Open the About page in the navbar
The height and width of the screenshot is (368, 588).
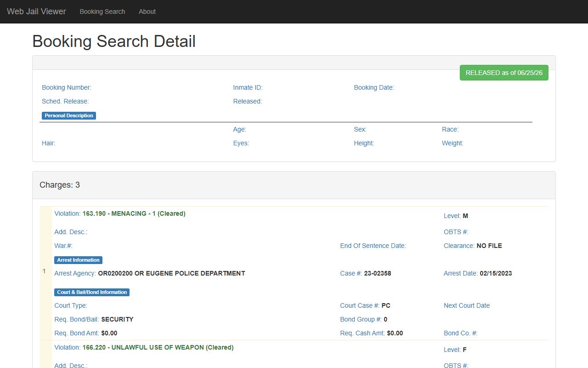(x=147, y=11)
